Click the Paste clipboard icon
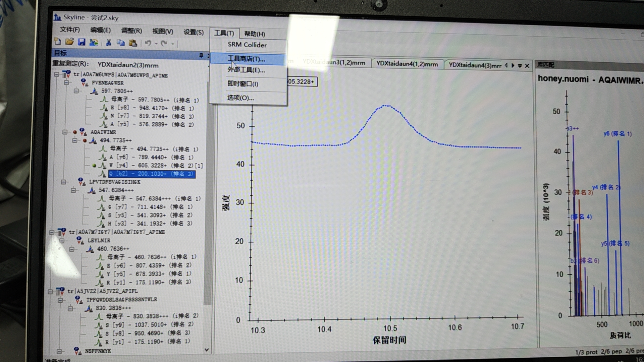 133,43
